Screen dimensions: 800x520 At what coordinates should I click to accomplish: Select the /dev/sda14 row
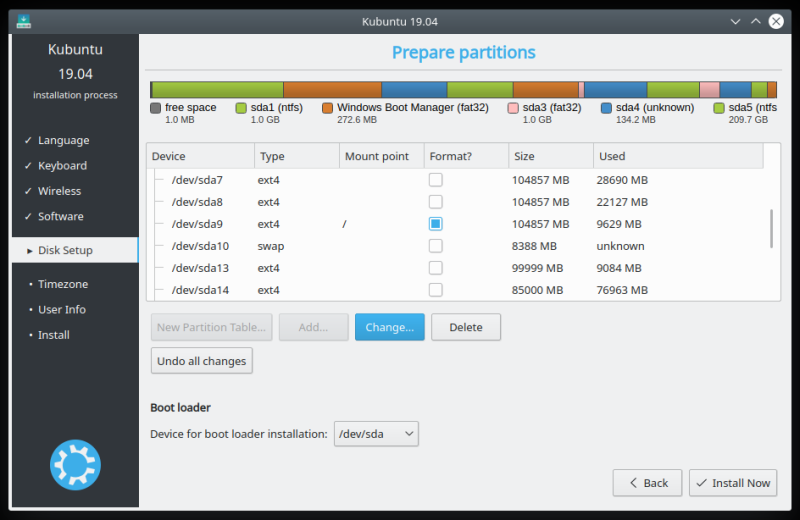click(x=455, y=289)
